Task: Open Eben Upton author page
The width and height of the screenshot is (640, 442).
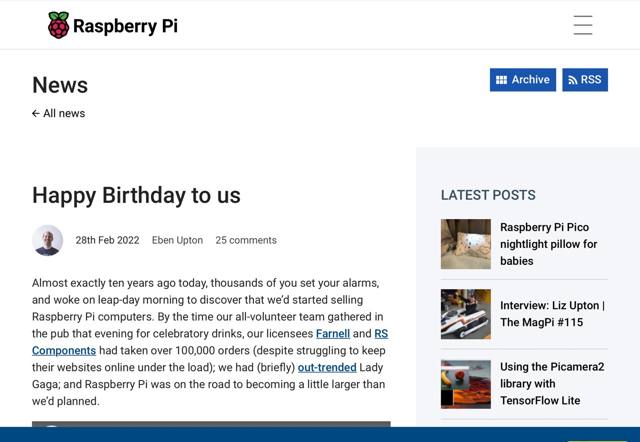Action: [x=177, y=240]
